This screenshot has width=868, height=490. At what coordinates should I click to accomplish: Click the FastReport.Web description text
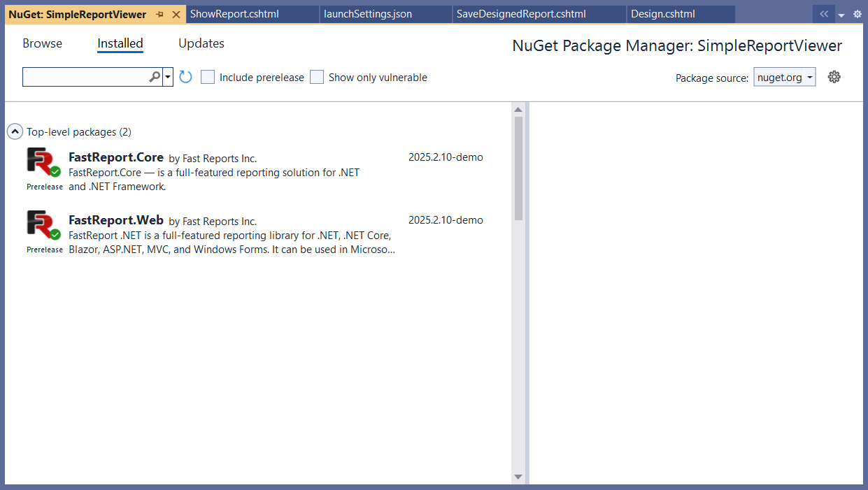pos(232,243)
